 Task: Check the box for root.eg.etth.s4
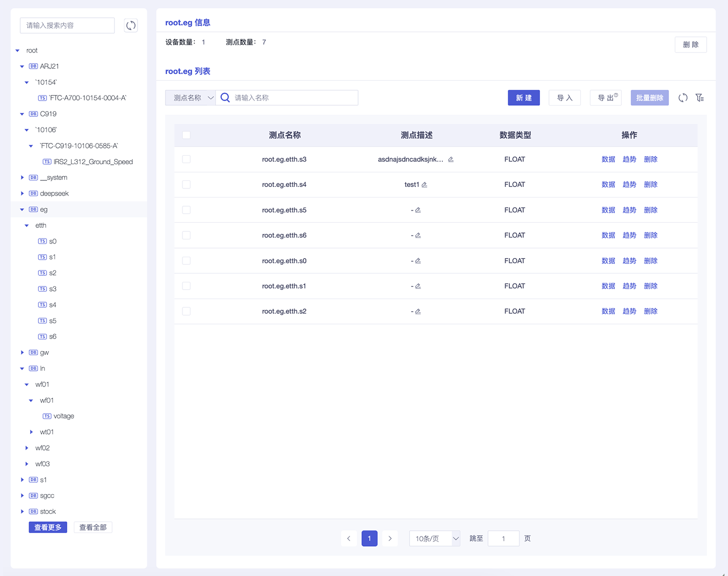(x=187, y=185)
